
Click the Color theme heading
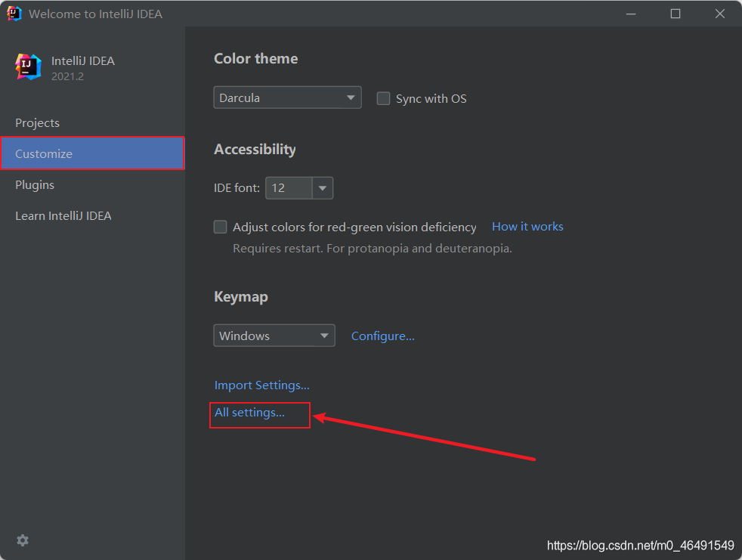256,59
